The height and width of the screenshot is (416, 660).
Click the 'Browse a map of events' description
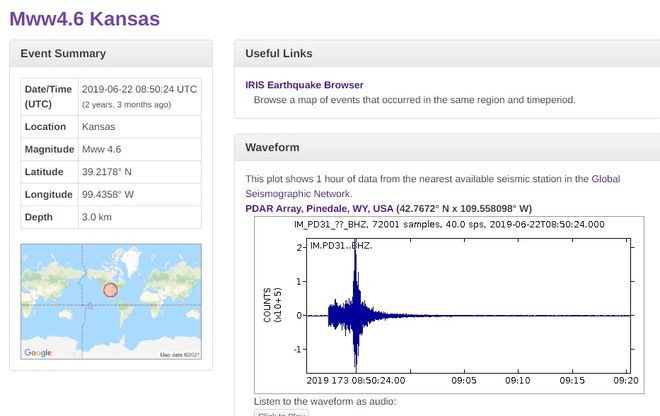[415, 100]
